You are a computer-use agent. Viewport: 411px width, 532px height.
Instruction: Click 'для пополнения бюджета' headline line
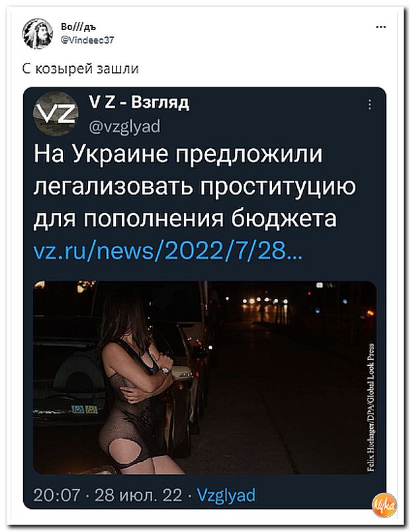(185, 218)
